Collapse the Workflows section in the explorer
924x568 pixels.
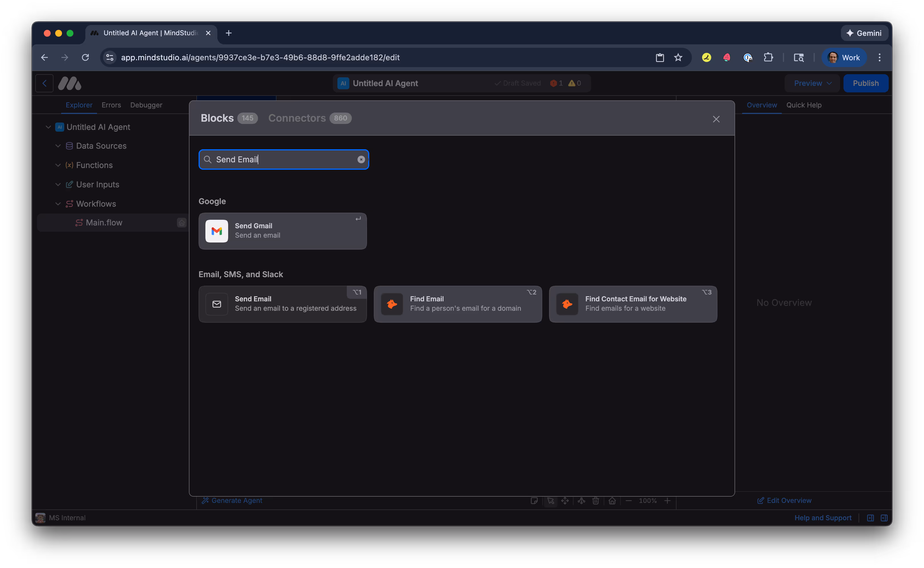[x=58, y=204]
